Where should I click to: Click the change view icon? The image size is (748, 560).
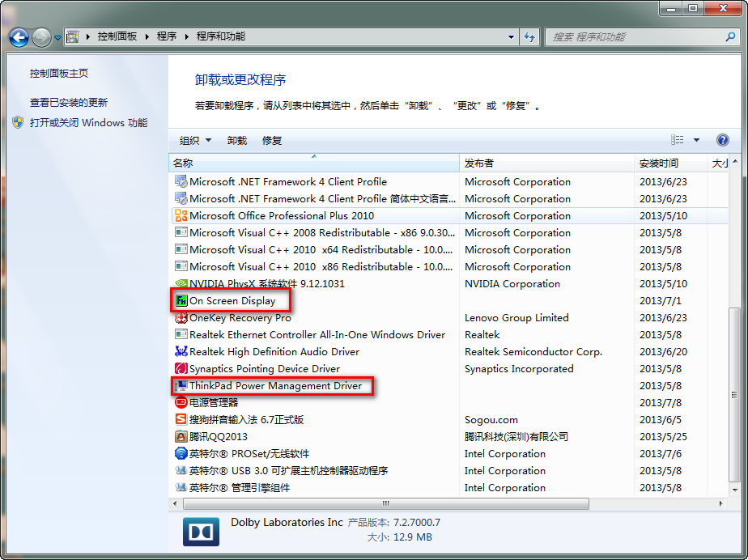pyautogui.click(x=677, y=140)
